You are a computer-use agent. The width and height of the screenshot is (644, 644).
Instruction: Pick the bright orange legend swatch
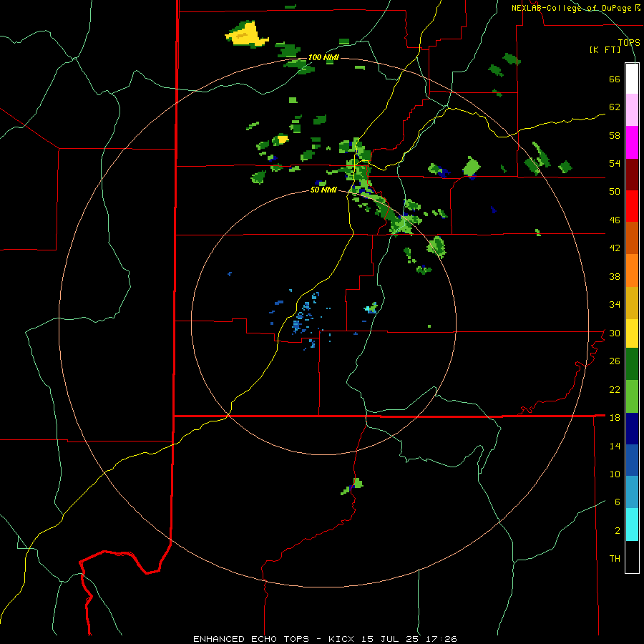(632, 270)
